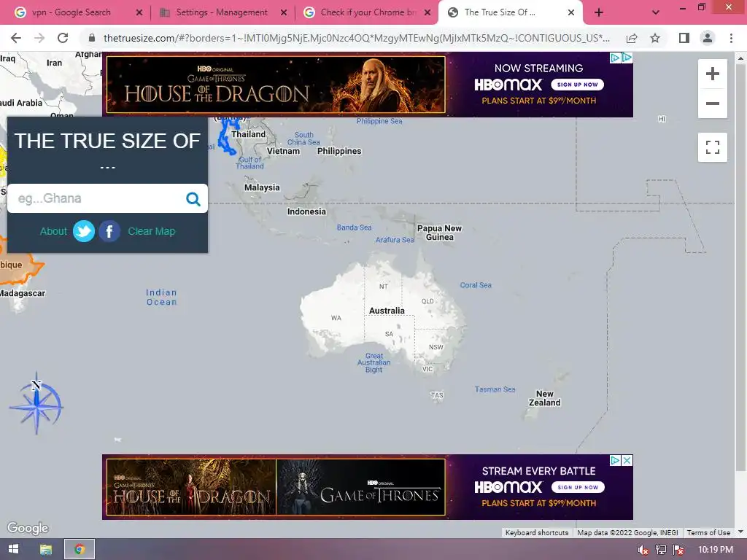This screenshot has height=560, width=747.
Task: Close the vpn - Google Search tab
Action: click(139, 13)
